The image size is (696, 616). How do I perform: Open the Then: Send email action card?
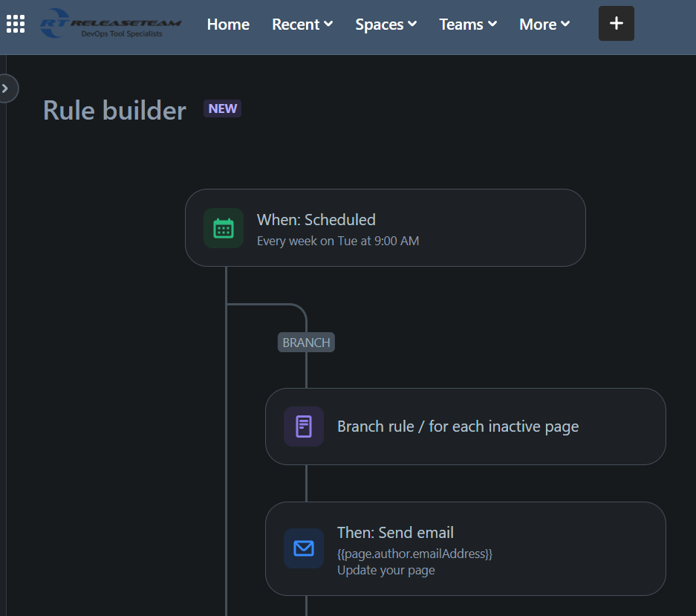click(x=466, y=548)
